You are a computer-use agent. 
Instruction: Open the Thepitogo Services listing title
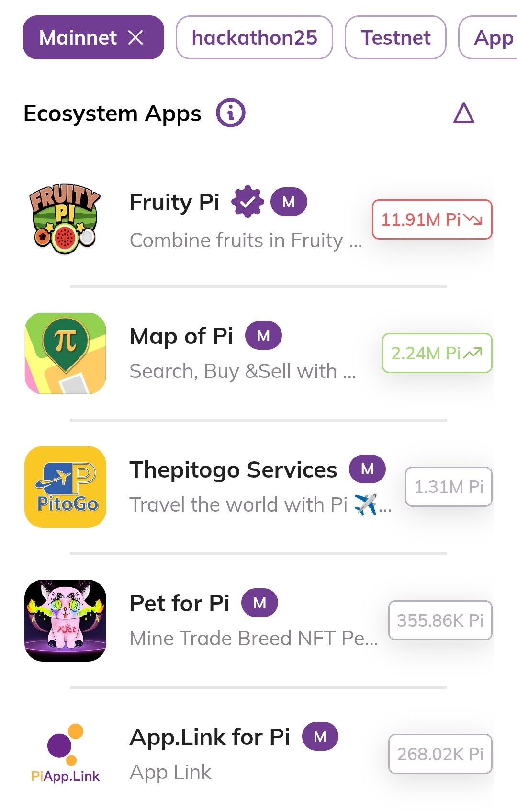[x=233, y=469]
